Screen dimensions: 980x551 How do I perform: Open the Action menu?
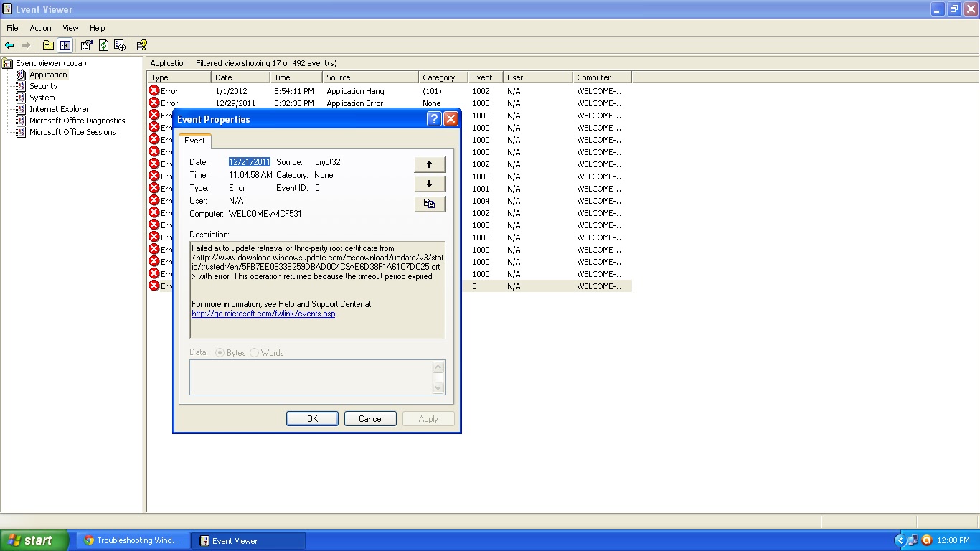(x=40, y=28)
